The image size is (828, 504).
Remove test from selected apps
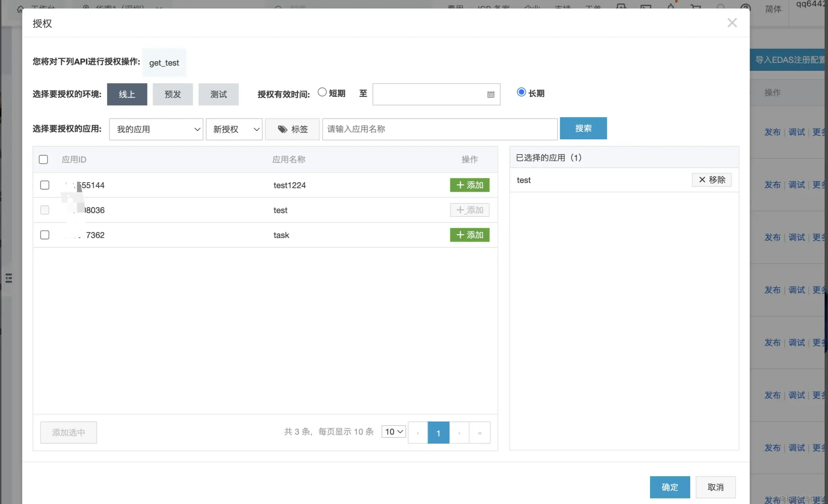tap(712, 180)
